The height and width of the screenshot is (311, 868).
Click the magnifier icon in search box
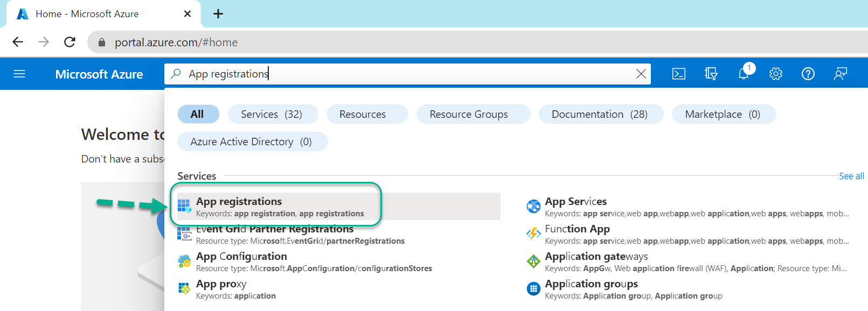coord(176,74)
